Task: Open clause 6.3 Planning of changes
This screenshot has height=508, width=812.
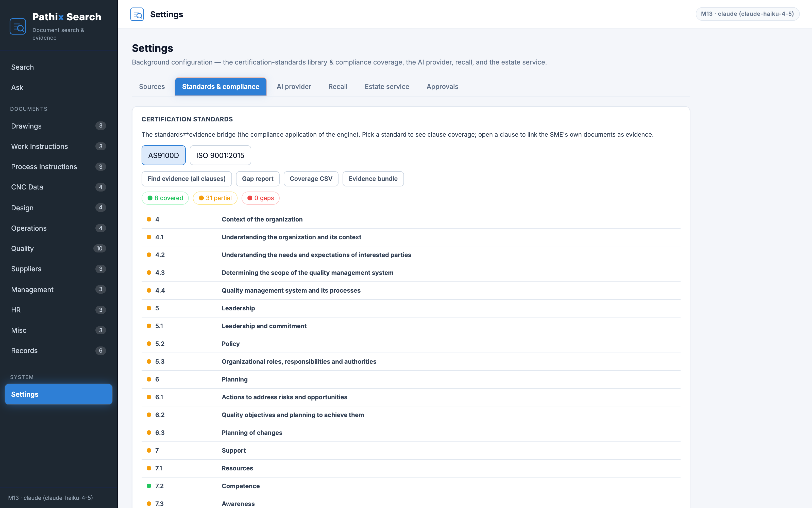Action: 411,433
